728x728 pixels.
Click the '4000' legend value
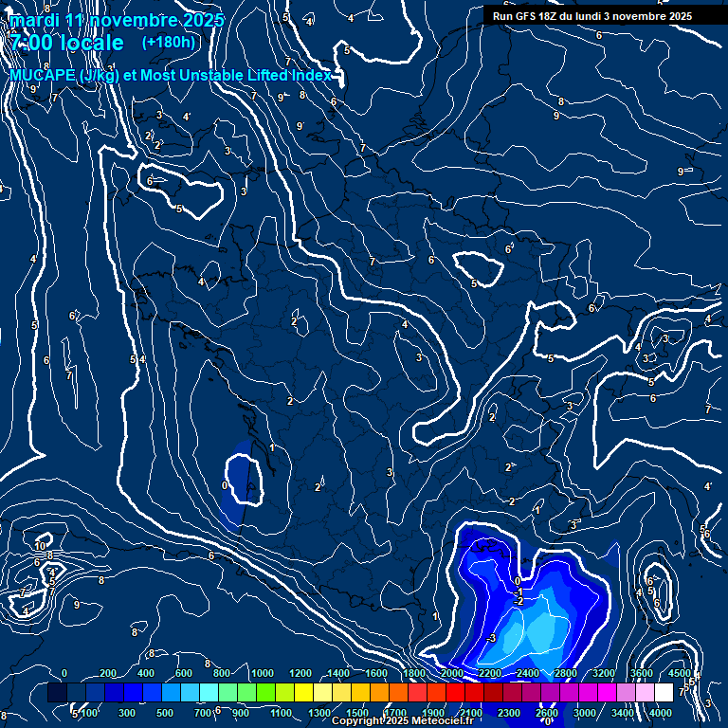pos(661,713)
